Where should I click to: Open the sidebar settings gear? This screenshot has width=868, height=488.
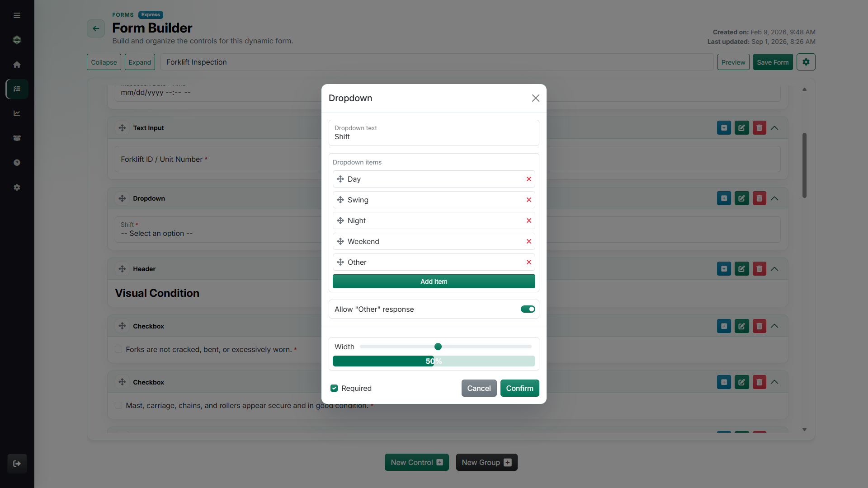pos(17,188)
